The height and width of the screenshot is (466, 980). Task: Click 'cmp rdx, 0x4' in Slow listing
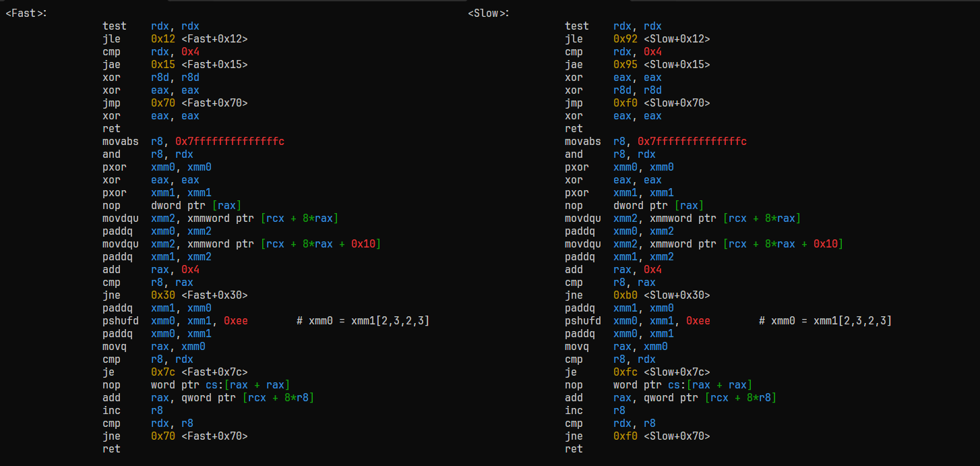(613, 52)
